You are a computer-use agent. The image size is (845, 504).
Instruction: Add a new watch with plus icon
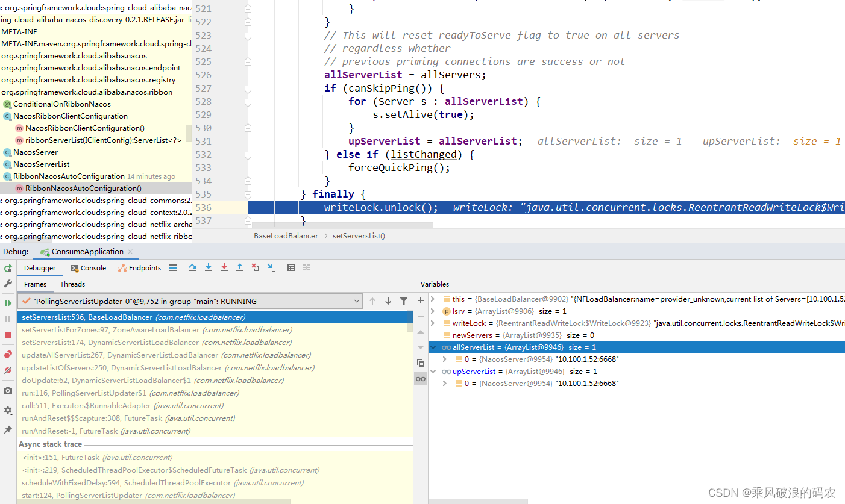(x=421, y=300)
